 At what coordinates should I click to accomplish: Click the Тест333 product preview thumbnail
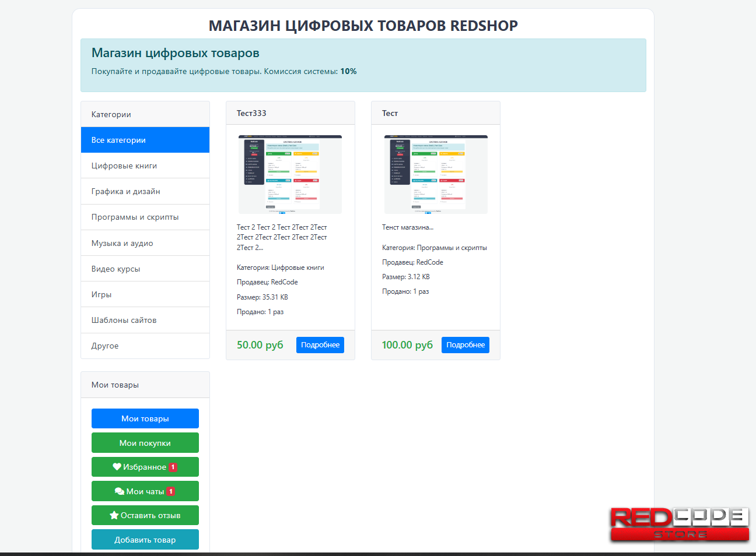pos(290,174)
